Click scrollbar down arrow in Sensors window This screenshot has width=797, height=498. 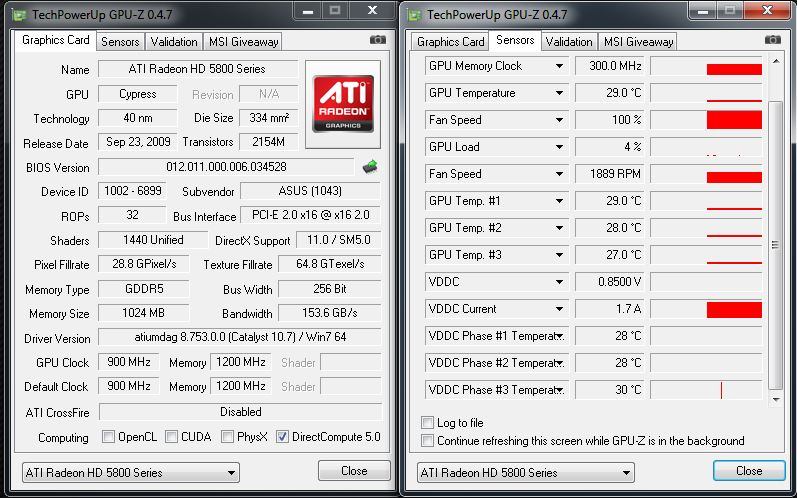tap(776, 399)
